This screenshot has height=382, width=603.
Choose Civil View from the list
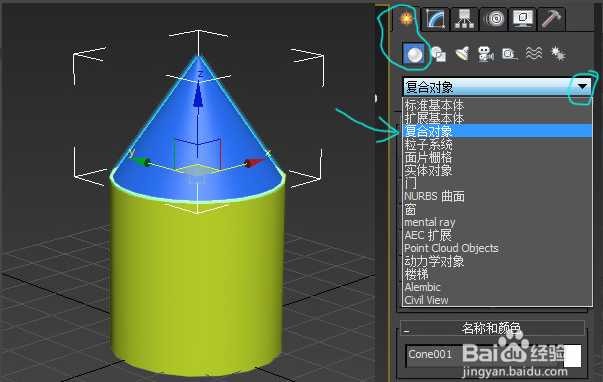coord(497,300)
